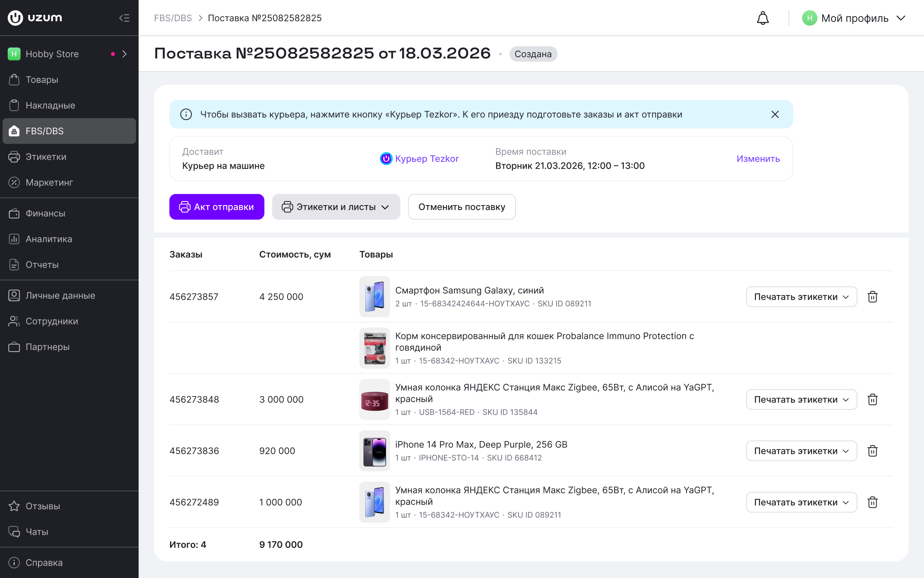This screenshot has width=924, height=578.
Task: Open Печатать этикетки for order 456273857
Action: pyautogui.click(x=801, y=297)
